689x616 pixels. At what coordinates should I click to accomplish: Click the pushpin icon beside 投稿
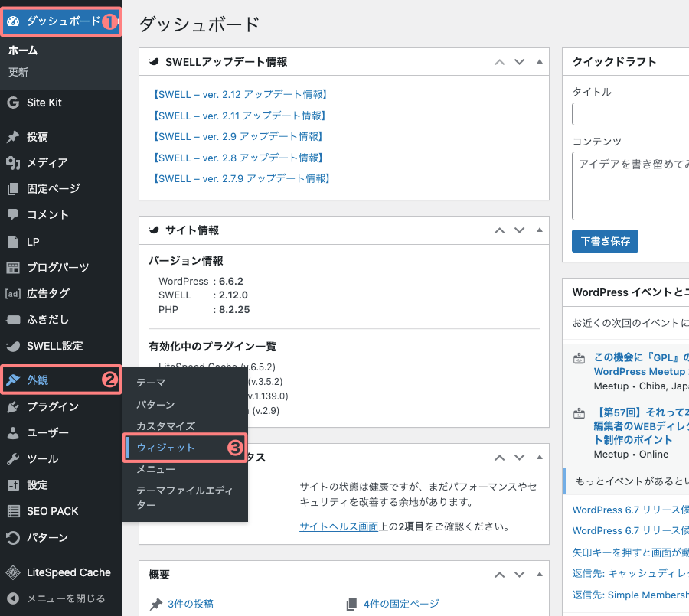(x=13, y=137)
